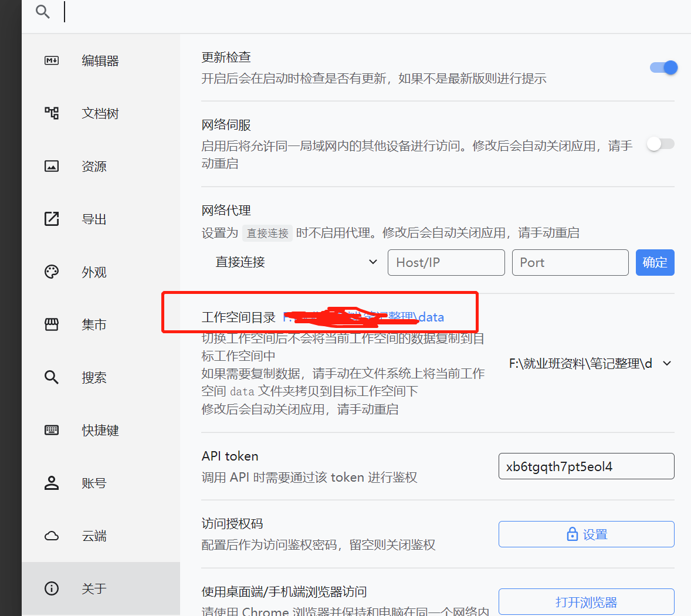Click the image asset icon beside 资源
The image size is (691, 616).
52,166
